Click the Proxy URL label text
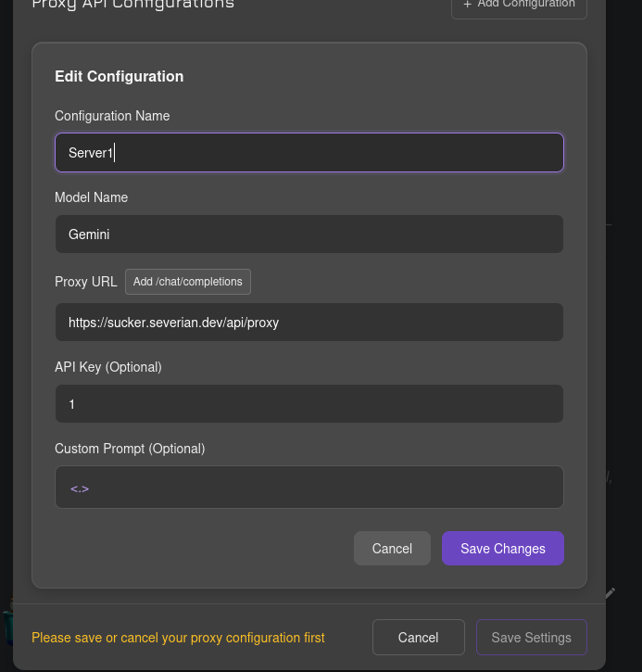642x672 pixels. point(86,282)
